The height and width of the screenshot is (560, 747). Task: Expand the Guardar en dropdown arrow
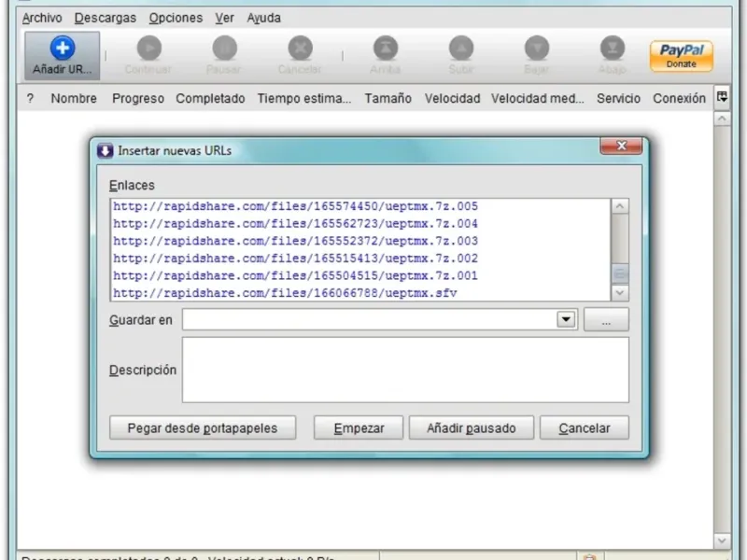[x=566, y=319]
